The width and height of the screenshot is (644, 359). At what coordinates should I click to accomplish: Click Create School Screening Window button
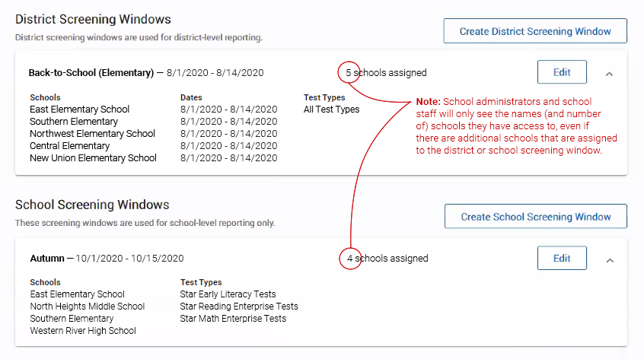(x=536, y=216)
